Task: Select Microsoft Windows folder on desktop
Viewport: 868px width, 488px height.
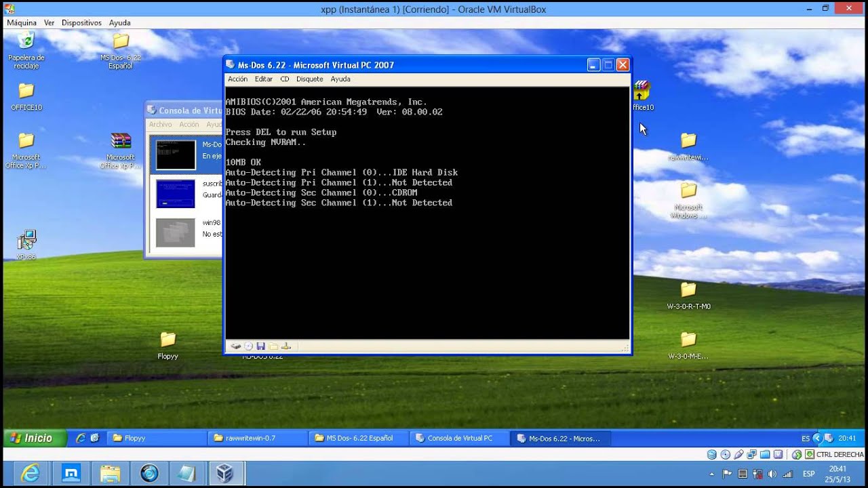Action: [688, 201]
